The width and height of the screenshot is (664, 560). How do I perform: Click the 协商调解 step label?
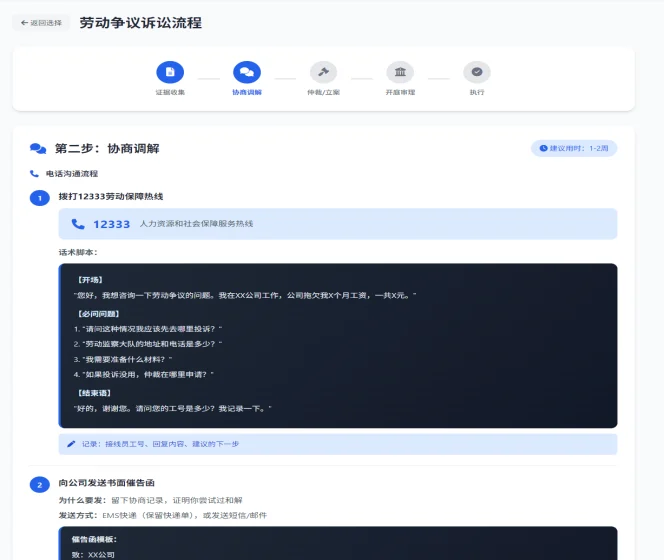(247, 92)
